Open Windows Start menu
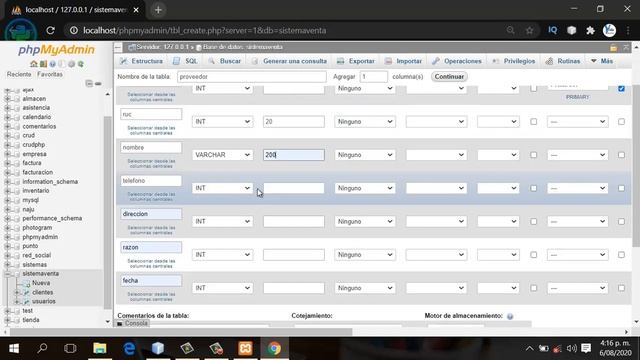This screenshot has width=640, height=360. (x=14, y=348)
